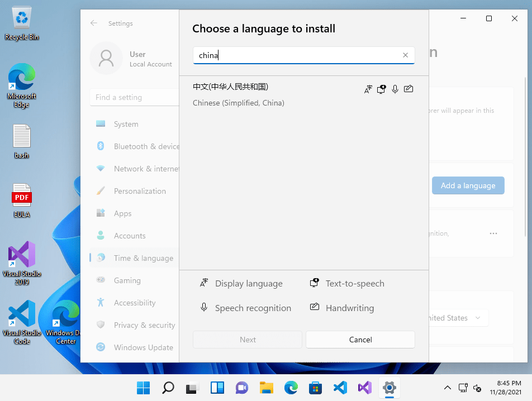Image resolution: width=532 pixels, height=401 pixels.
Task: Open more options for installed language
Action: click(x=493, y=233)
